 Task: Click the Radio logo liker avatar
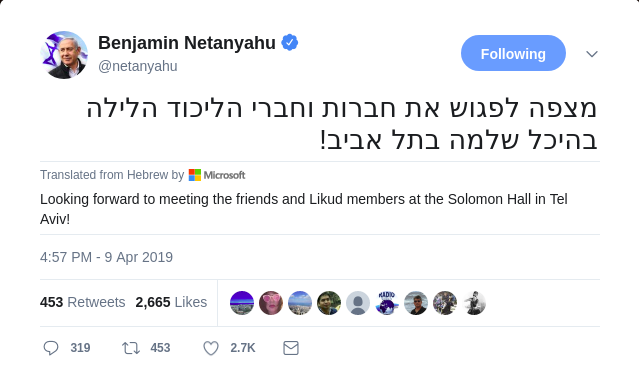pyautogui.click(x=387, y=303)
